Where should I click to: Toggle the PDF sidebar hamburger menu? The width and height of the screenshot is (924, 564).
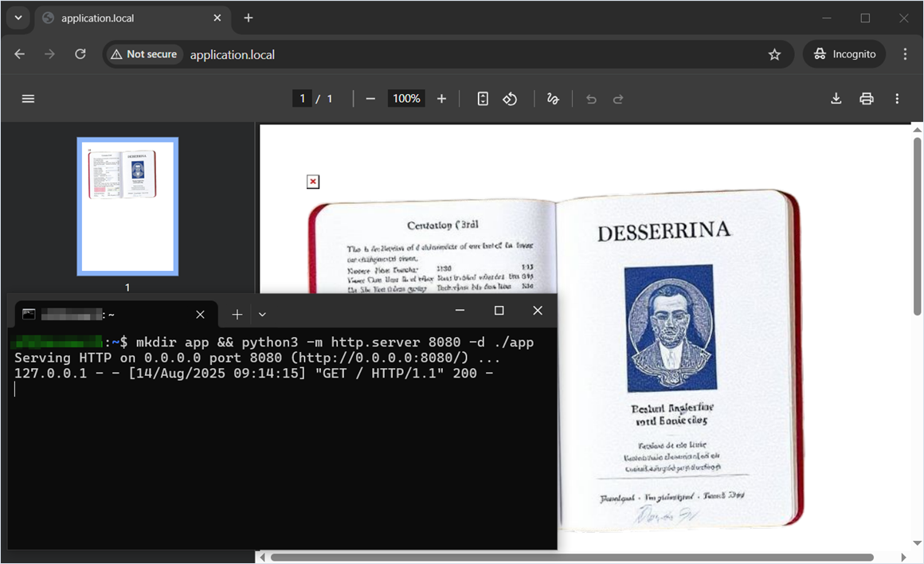pyautogui.click(x=28, y=99)
